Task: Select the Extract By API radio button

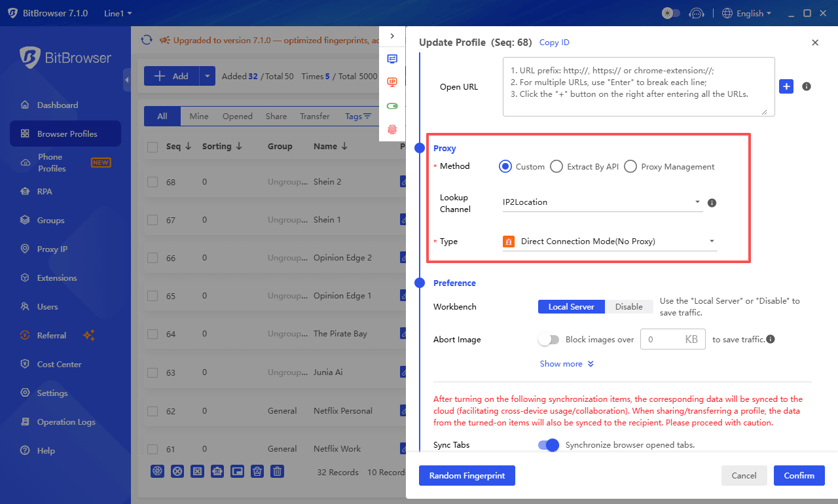Action: 556,167
